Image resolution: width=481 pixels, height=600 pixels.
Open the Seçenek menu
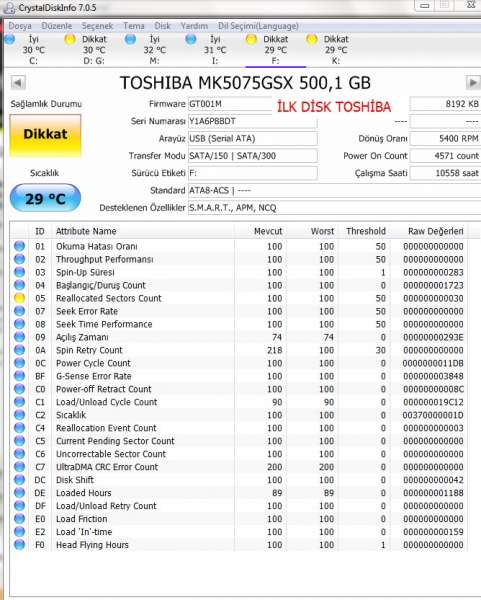pos(97,26)
